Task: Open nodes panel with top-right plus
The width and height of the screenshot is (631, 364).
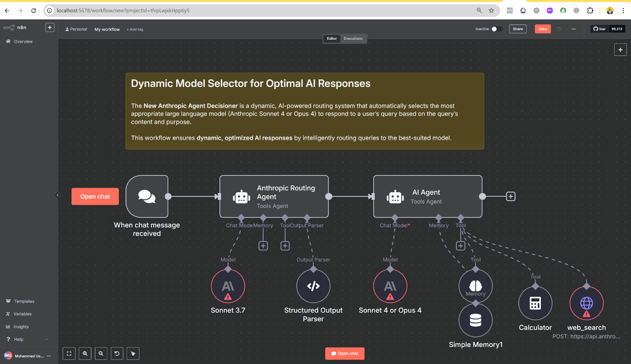Action: pyautogui.click(x=620, y=50)
